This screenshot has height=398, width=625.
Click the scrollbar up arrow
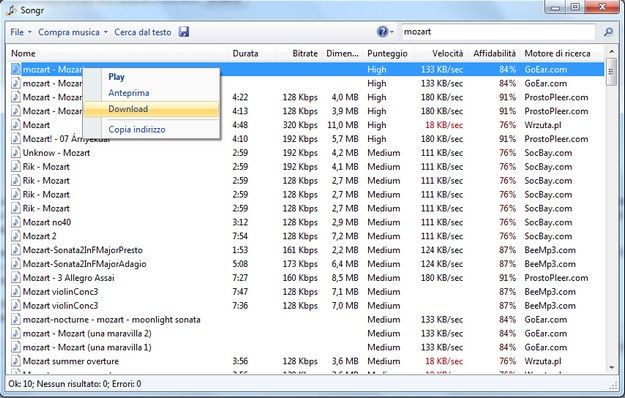(611, 52)
